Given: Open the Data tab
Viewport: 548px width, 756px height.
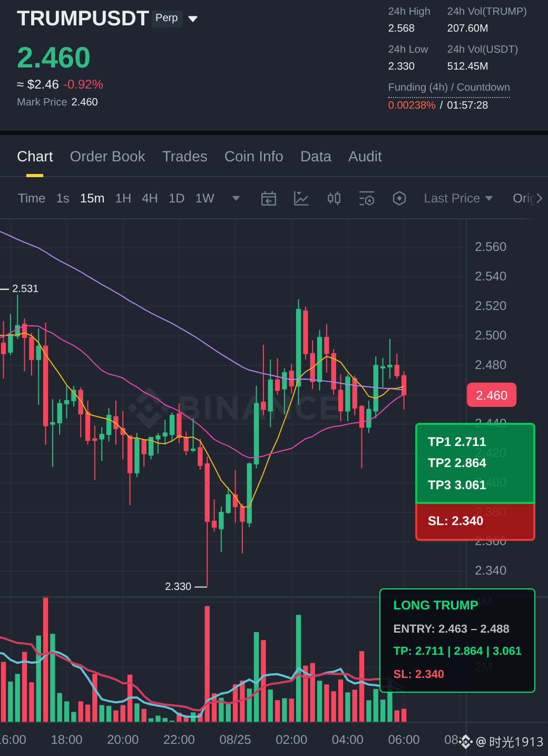Looking at the screenshot, I should point(316,157).
